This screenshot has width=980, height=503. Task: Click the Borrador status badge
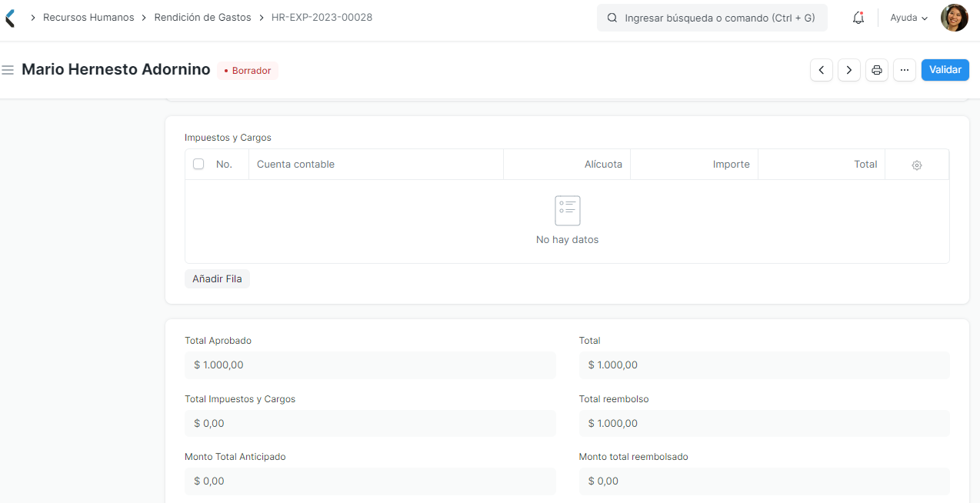(x=248, y=71)
